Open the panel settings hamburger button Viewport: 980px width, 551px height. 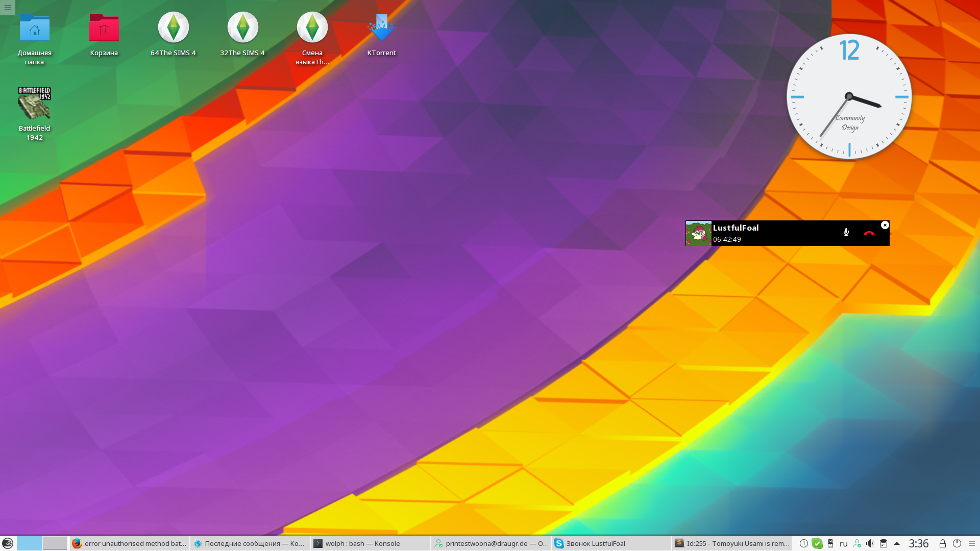[x=972, y=543]
